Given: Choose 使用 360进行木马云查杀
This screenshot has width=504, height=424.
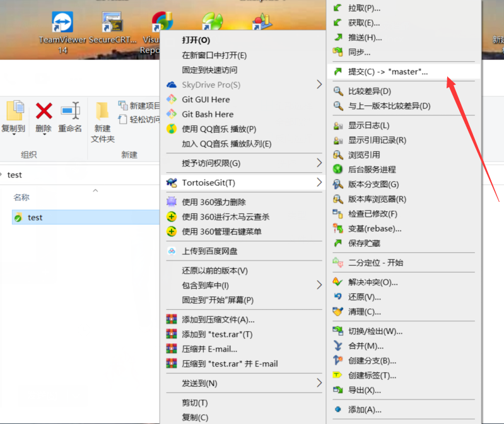Looking at the screenshot, I should click(x=226, y=217).
